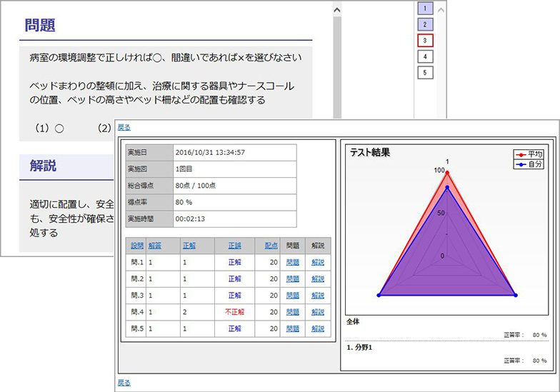
Task: Jump to question 4 box
Action: (425, 56)
